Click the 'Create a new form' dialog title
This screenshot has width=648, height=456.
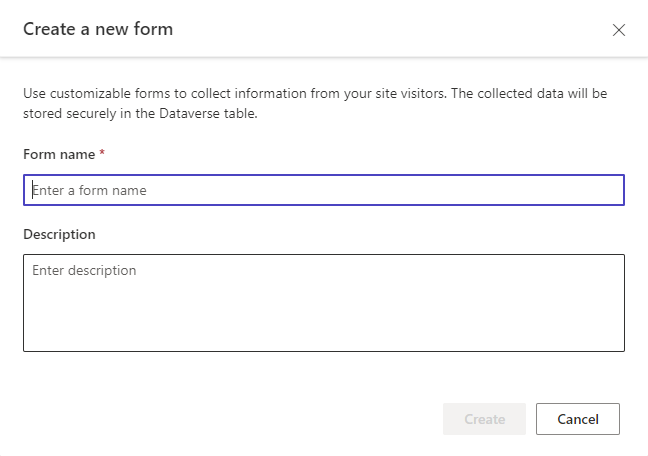pos(98,29)
